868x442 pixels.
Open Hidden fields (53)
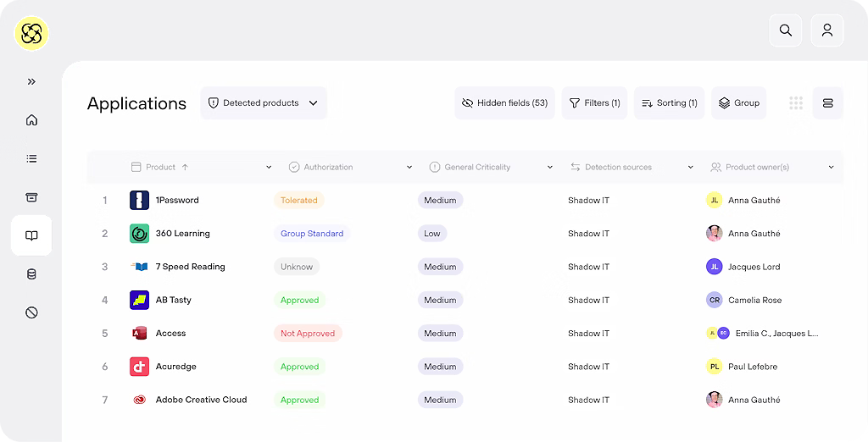point(505,103)
